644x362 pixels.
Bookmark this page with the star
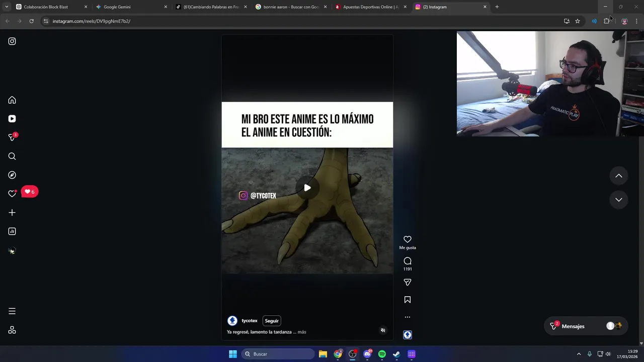[578, 21]
